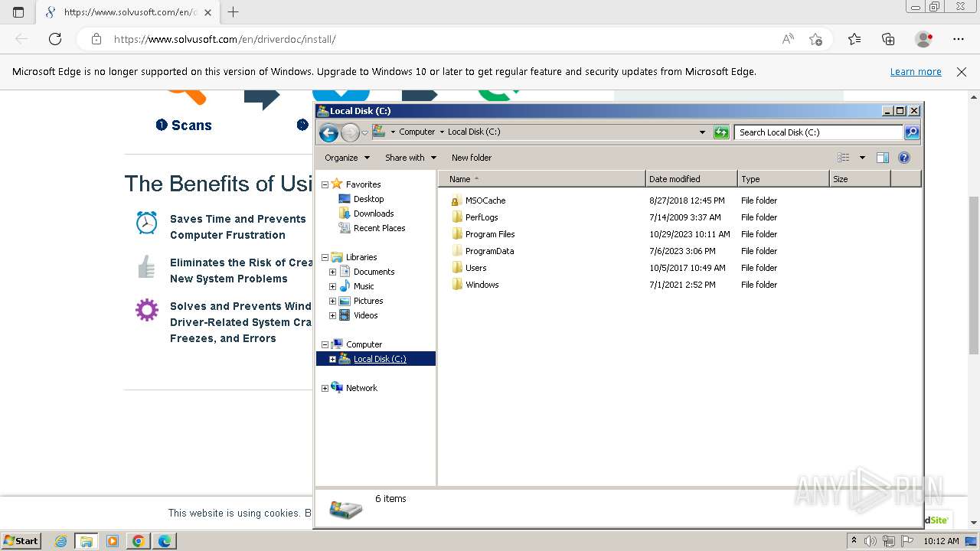
Task: Open Edge tab actions menu icon
Action: (x=18, y=12)
